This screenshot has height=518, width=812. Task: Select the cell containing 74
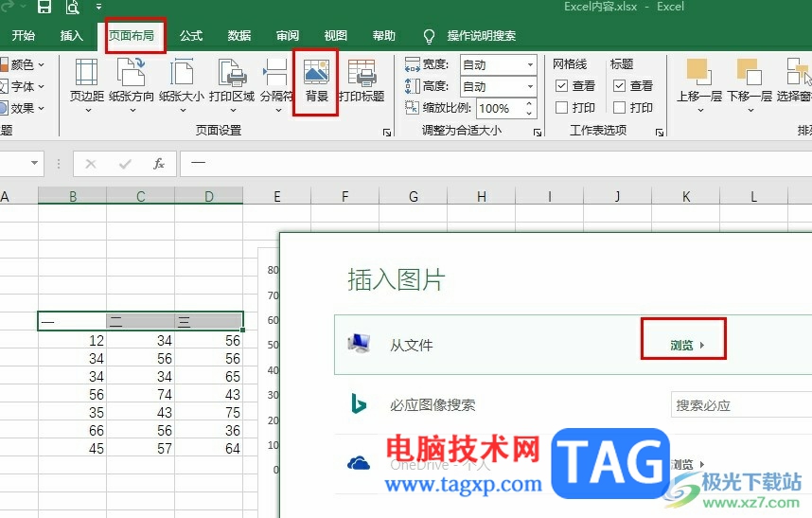(141, 395)
